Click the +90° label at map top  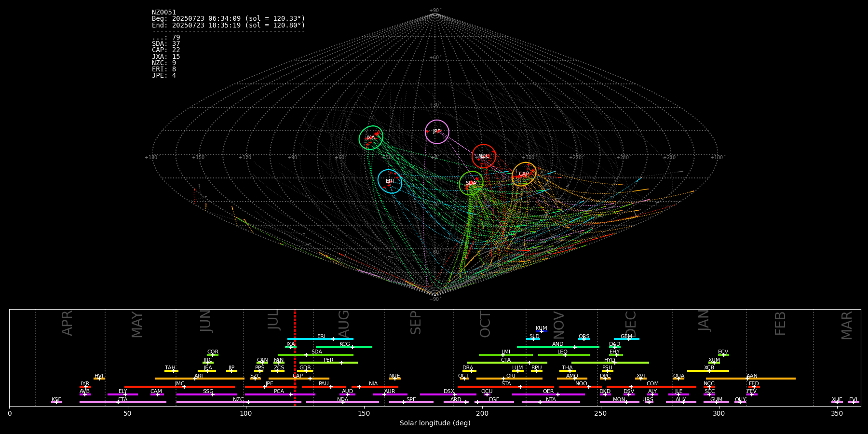pos(434,11)
